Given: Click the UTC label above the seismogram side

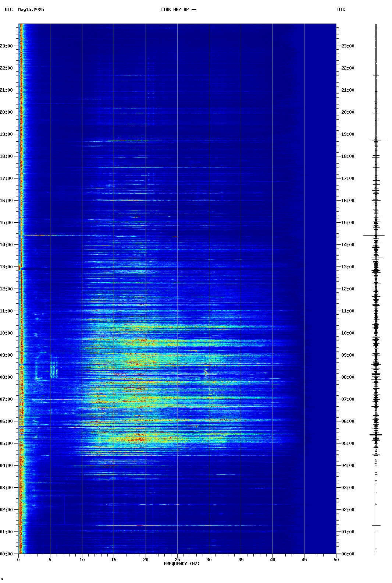Looking at the screenshot, I should point(341,10).
